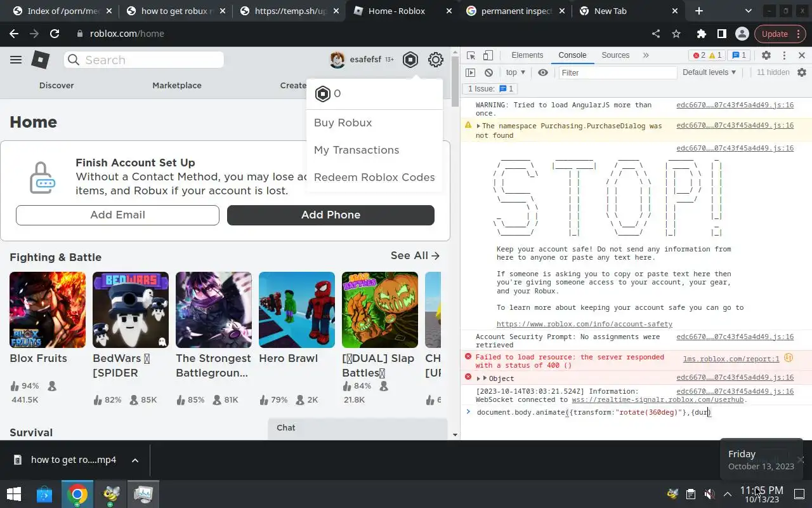Click the errors and warnings counter
Screen dimensions: 812x508
707,55
